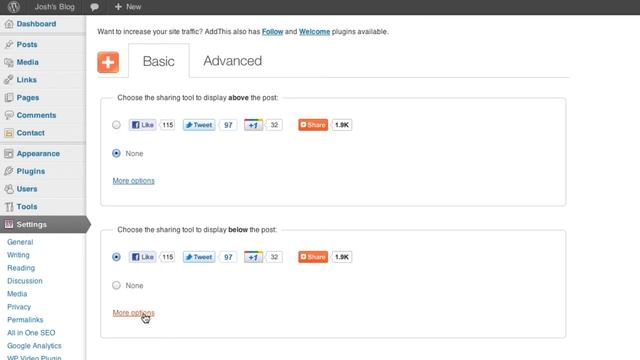Open the Dashboard menu
Image resolution: width=640 pixels, height=360 pixels.
pos(36,24)
